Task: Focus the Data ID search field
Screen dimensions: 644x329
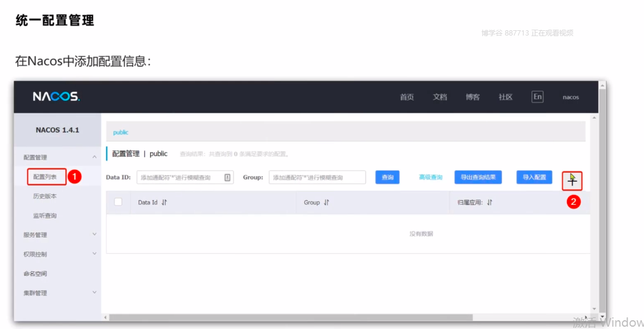Action: pyautogui.click(x=185, y=178)
